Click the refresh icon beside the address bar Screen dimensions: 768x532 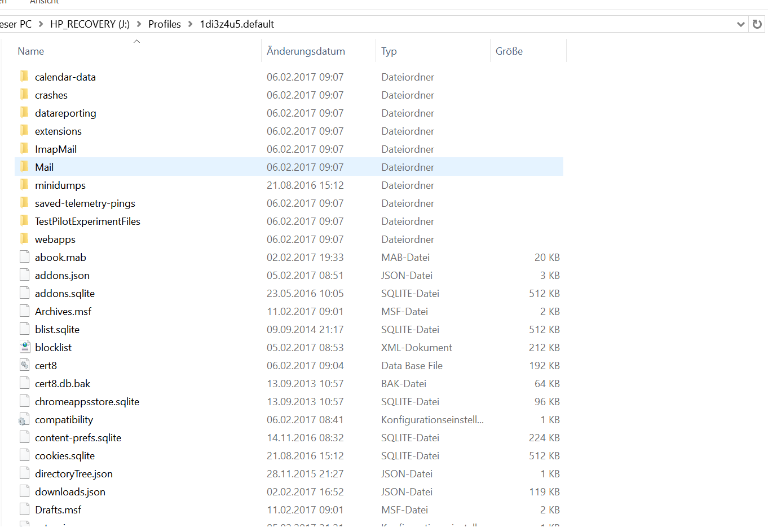757,24
